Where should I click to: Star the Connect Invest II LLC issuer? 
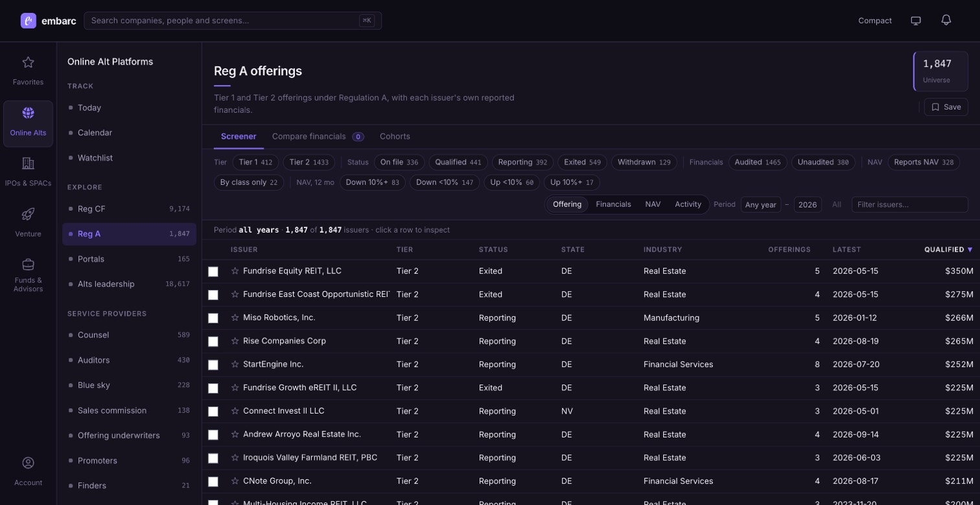[235, 411]
